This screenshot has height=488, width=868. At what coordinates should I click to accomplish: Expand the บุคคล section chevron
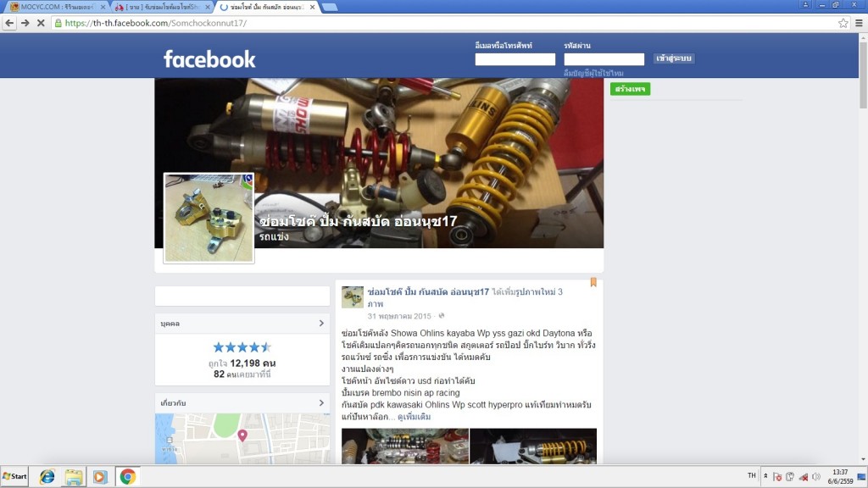tap(321, 323)
